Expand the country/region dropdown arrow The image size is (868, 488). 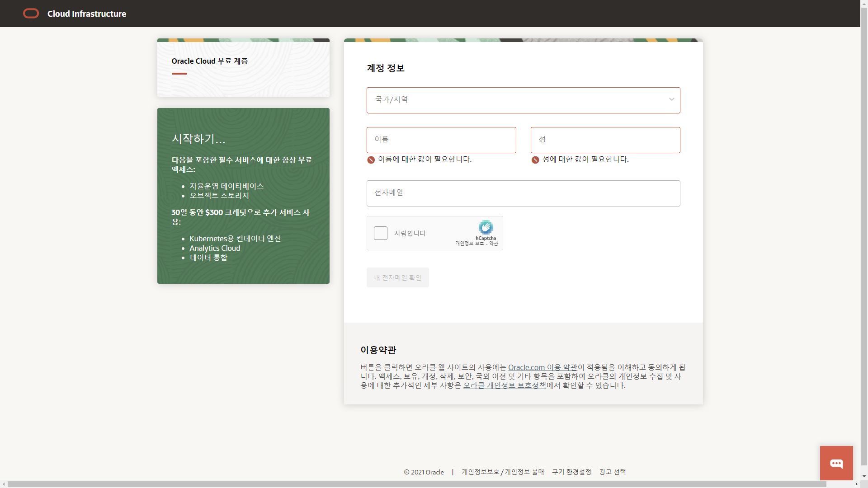671,100
